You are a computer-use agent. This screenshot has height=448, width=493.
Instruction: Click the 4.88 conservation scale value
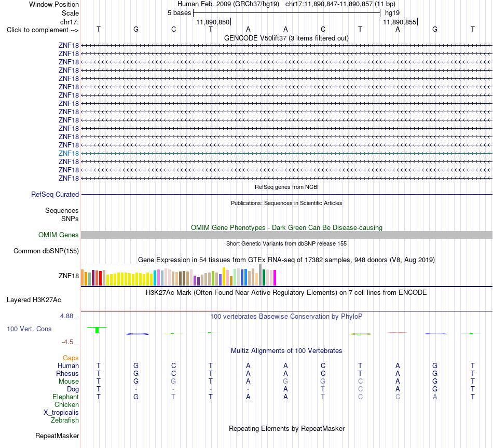tap(66, 316)
